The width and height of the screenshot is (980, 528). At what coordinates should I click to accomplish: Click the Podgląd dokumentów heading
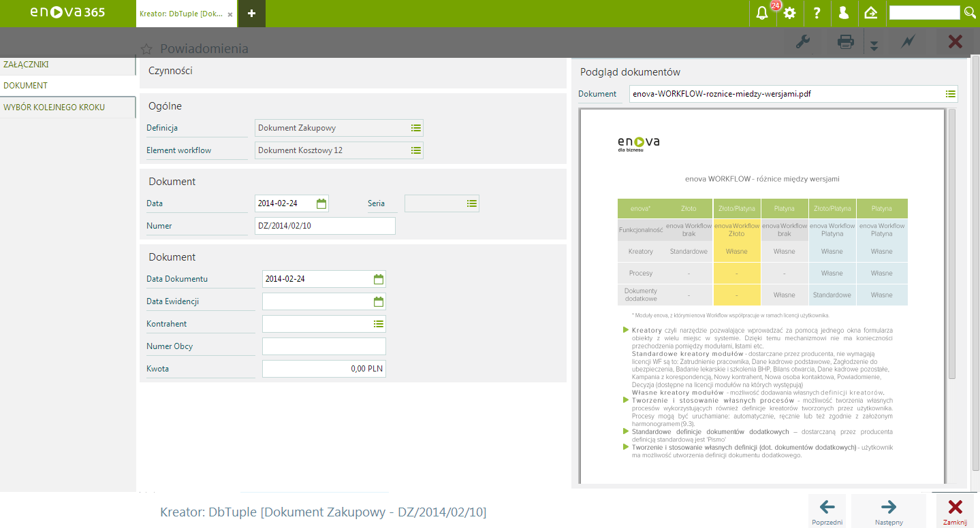click(x=630, y=71)
